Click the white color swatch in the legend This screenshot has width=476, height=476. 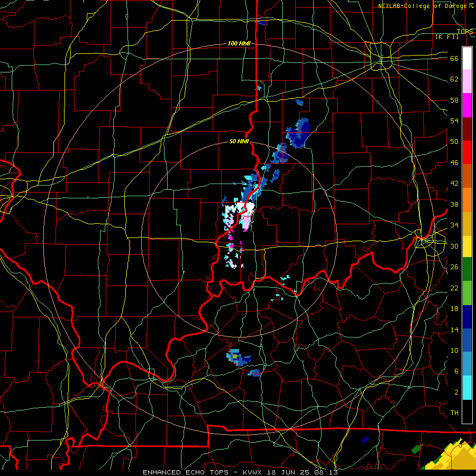tap(467, 58)
